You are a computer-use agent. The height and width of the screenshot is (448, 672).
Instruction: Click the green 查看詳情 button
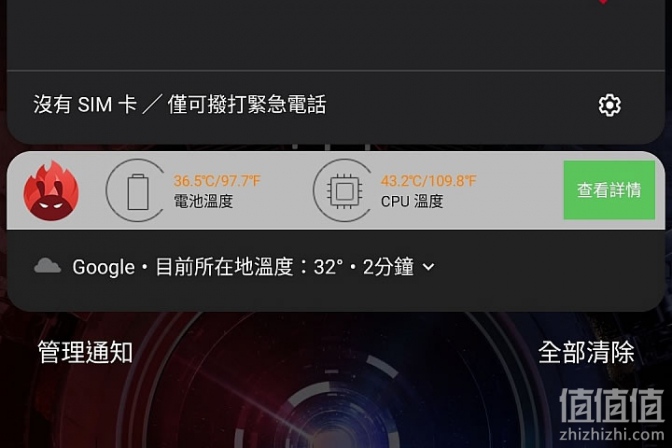click(609, 190)
